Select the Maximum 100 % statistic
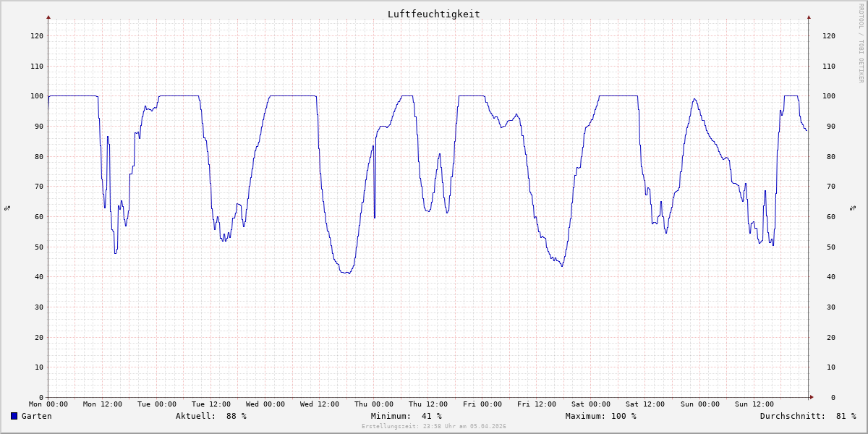Screen dimensions: 868x434 coord(600,416)
